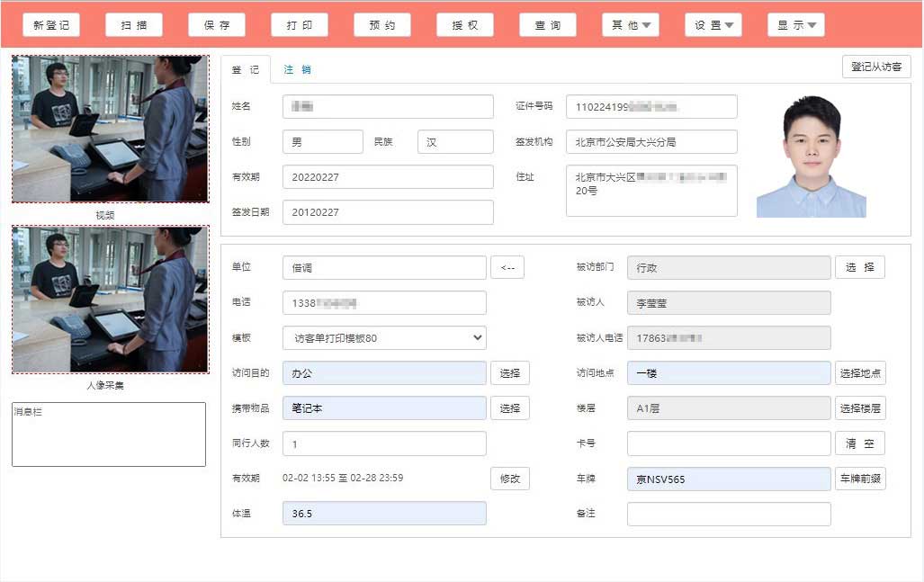Select the 登记 tab
Screen dimensions: 924x582
click(x=246, y=69)
